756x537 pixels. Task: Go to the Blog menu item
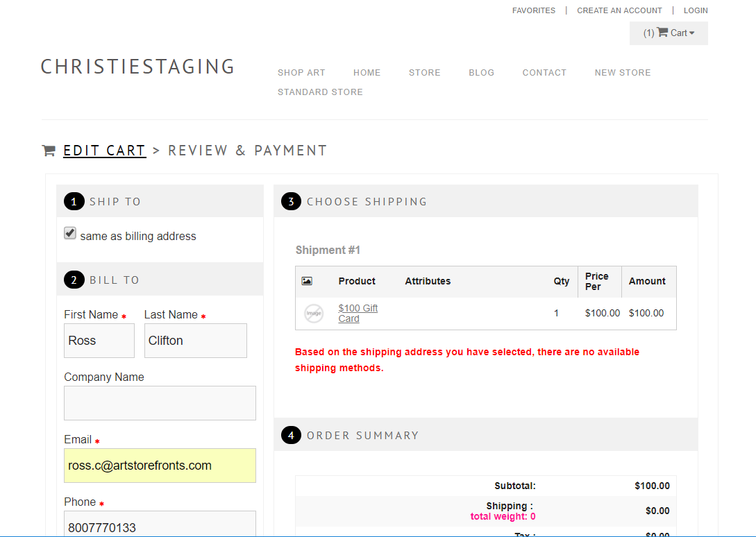pos(481,73)
